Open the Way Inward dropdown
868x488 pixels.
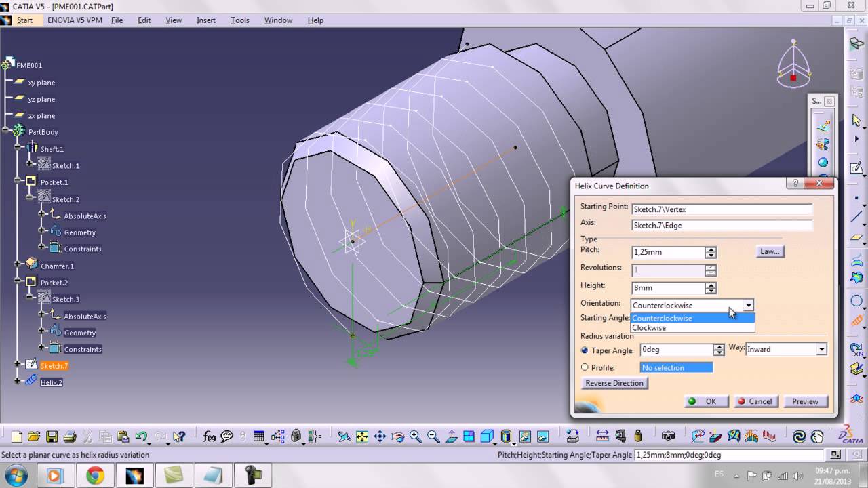(x=821, y=350)
